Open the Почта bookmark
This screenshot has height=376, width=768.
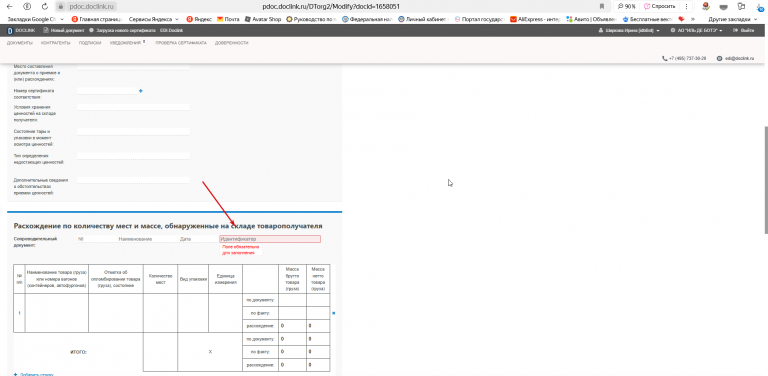[228, 19]
